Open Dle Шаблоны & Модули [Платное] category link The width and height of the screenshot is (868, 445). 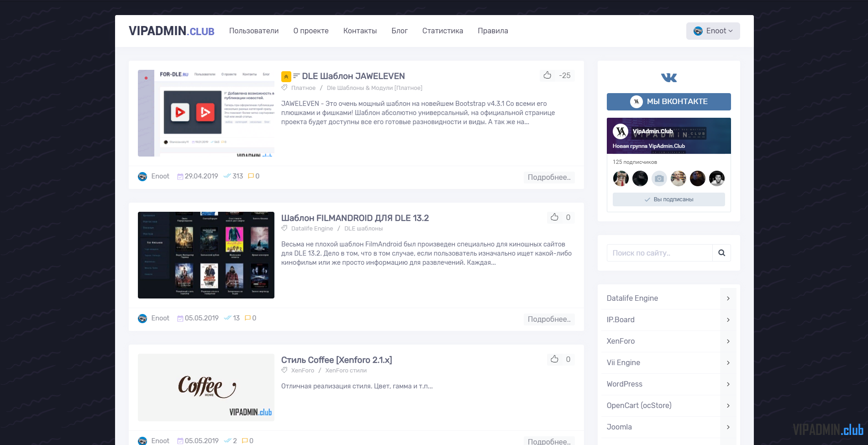click(374, 88)
